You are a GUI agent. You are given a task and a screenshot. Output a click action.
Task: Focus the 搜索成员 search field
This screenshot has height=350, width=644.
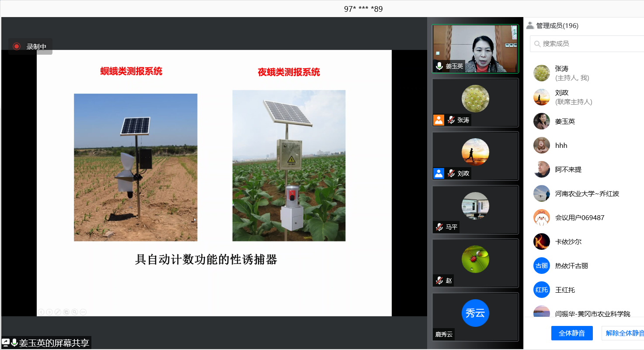[587, 44]
